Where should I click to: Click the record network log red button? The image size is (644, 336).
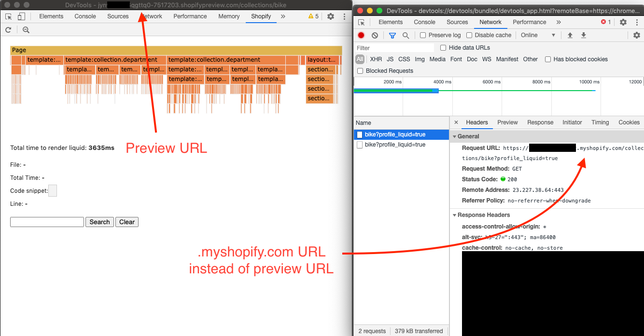click(x=361, y=35)
